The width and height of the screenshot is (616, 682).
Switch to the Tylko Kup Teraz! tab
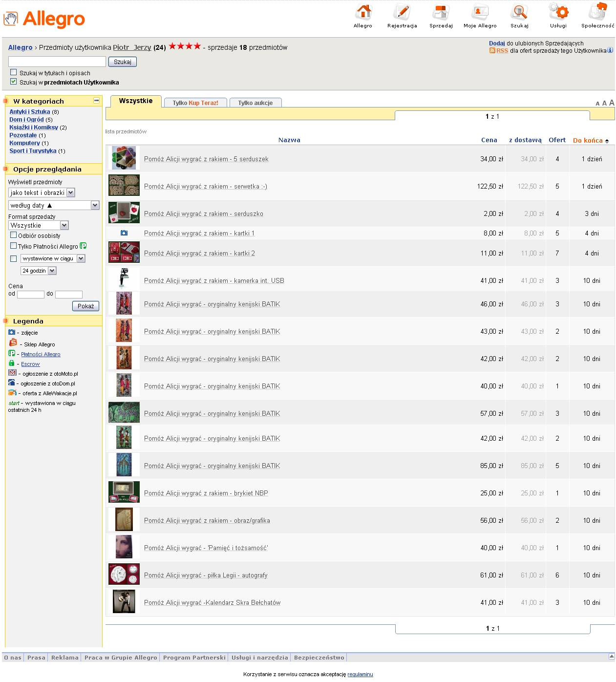[195, 103]
